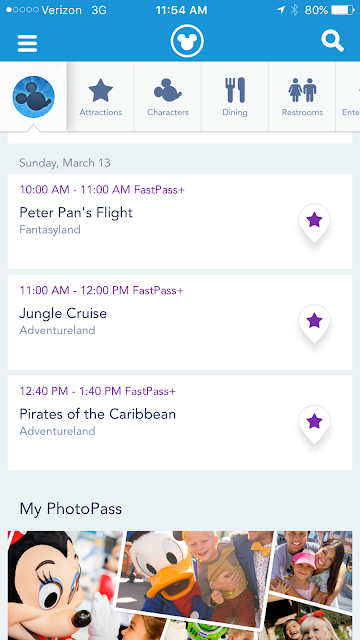This screenshot has height=640, width=360.
Task: Tap the star pin for Jungle Cruise
Action: tap(314, 323)
